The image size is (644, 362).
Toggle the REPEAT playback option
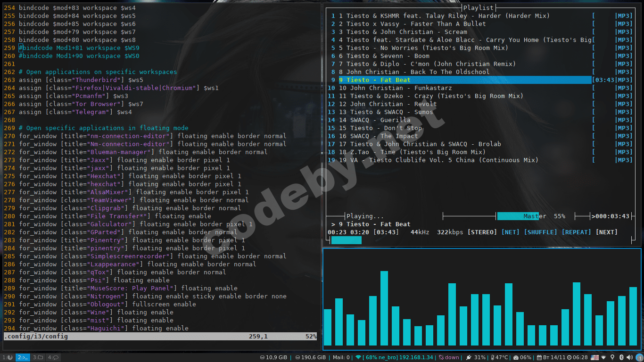(x=576, y=232)
